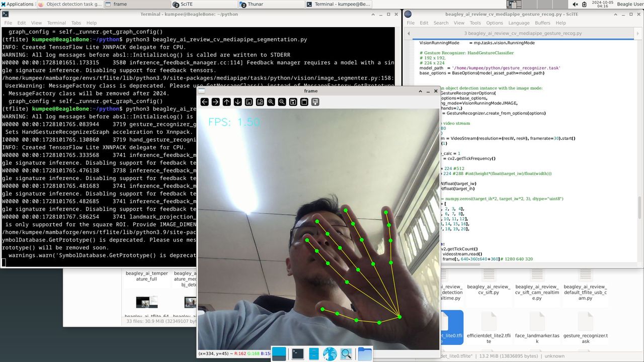
Task: Click the fit-to-window image icon in frame toolbar
Action: (x=260, y=102)
